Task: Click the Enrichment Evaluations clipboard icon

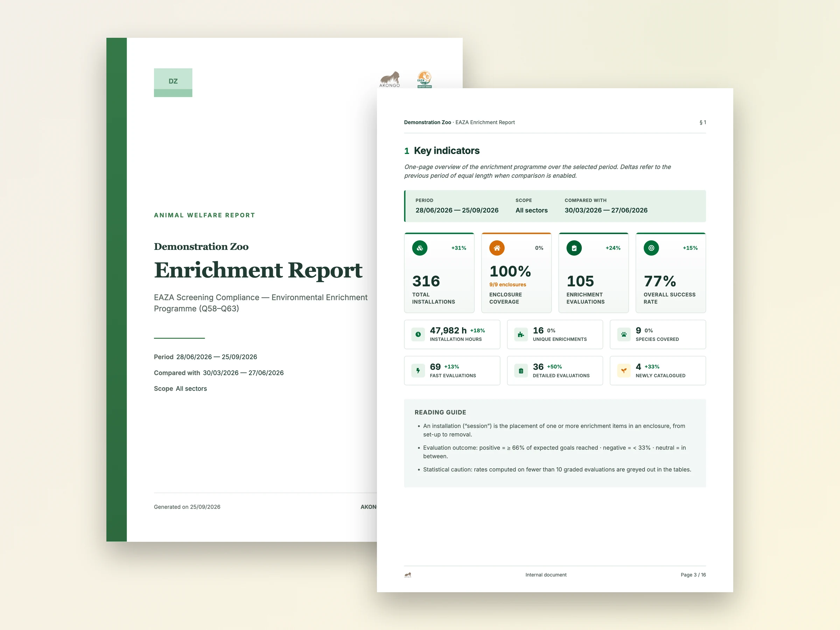Action: 574,248
